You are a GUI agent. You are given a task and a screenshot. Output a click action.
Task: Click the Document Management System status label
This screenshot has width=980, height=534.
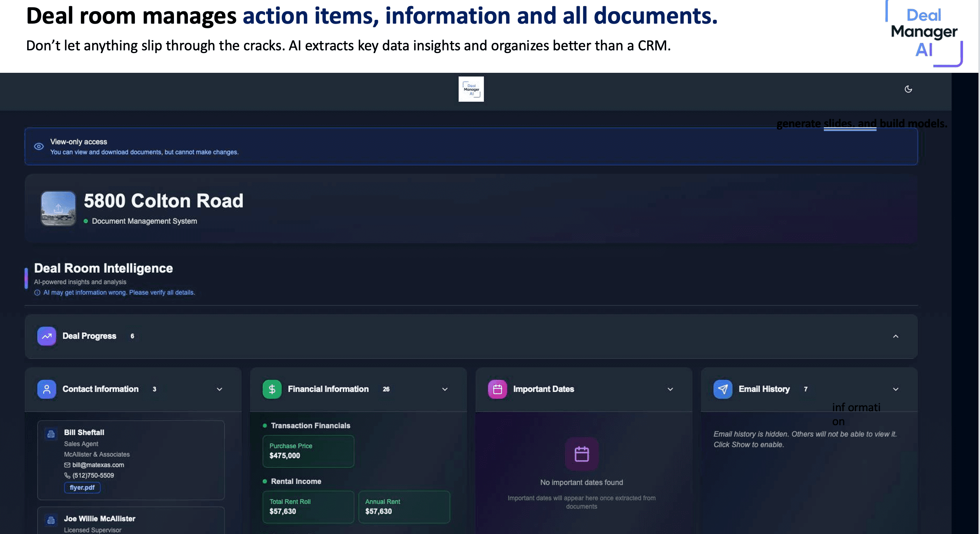(144, 221)
